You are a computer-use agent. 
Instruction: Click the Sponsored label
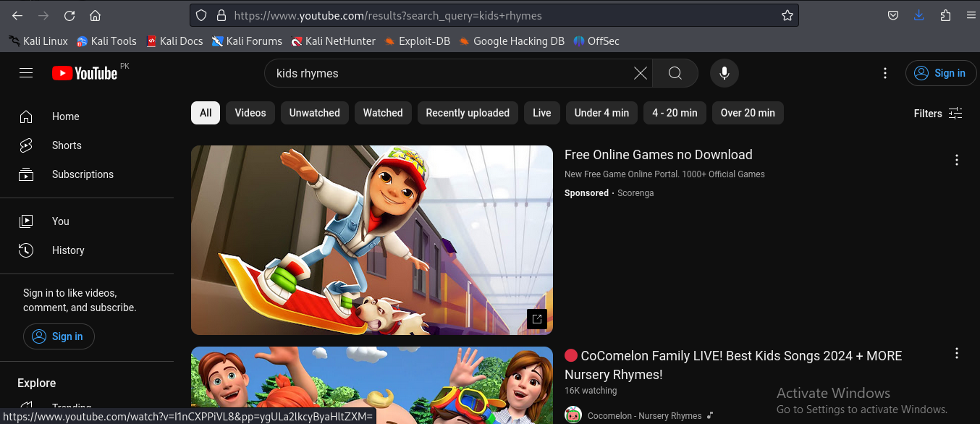click(x=586, y=193)
